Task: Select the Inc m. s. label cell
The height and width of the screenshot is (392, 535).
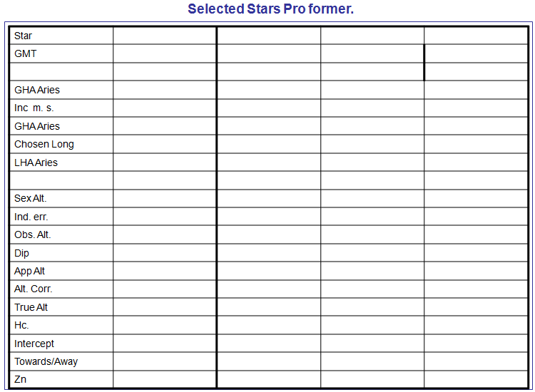Action: tap(61, 108)
